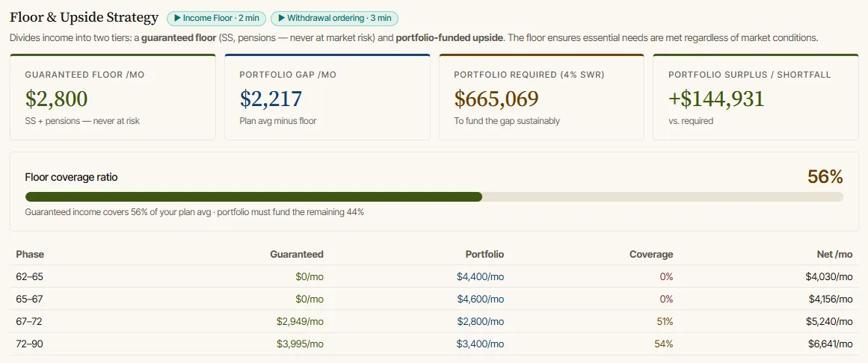Click the $4,030/mo net cell

(x=829, y=276)
